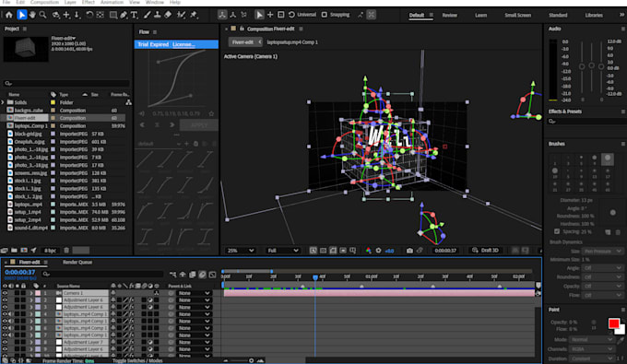
Task: Select the Clone Stamp tool
Action: (158, 15)
